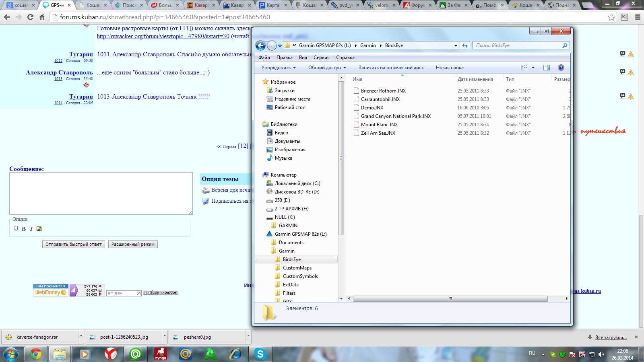Open the Сервис menu in Explorer
The width and height of the screenshot is (644, 362).
click(321, 58)
